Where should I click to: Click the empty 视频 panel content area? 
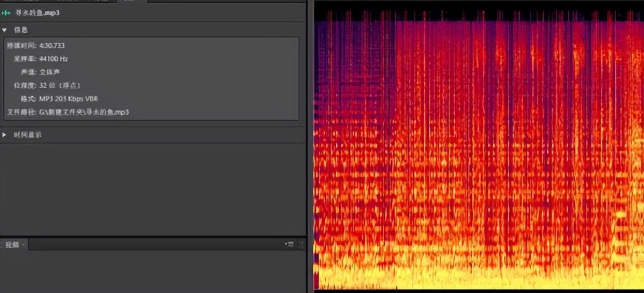pyautogui.click(x=153, y=271)
